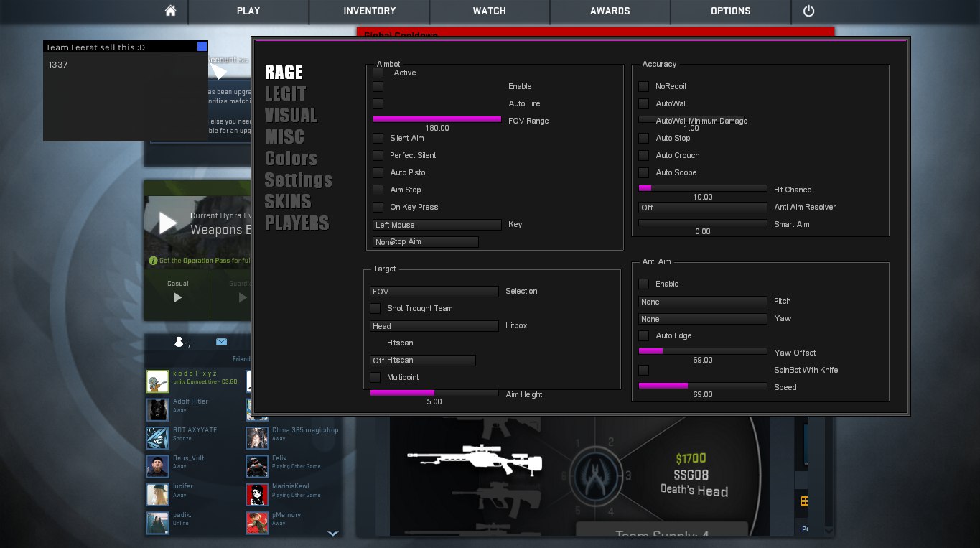This screenshot has width=980, height=548.
Task: Enable Multipoint checkbox
Action: tap(375, 377)
